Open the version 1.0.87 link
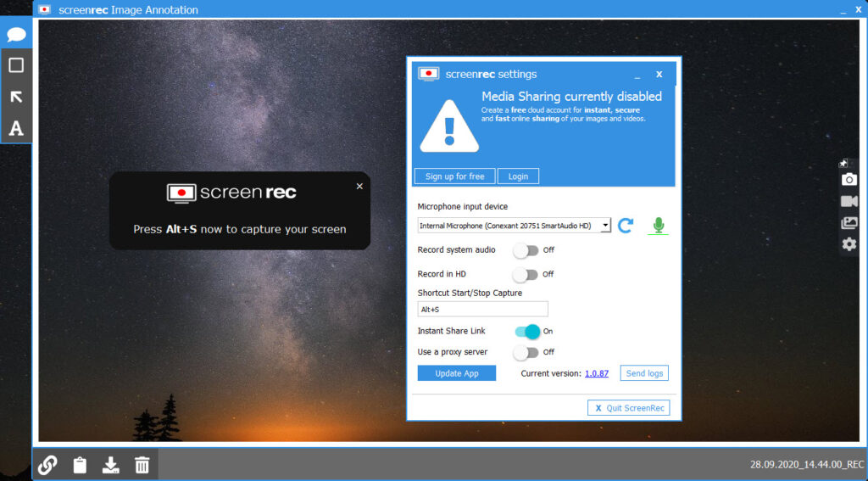The height and width of the screenshot is (481, 868). tap(597, 373)
